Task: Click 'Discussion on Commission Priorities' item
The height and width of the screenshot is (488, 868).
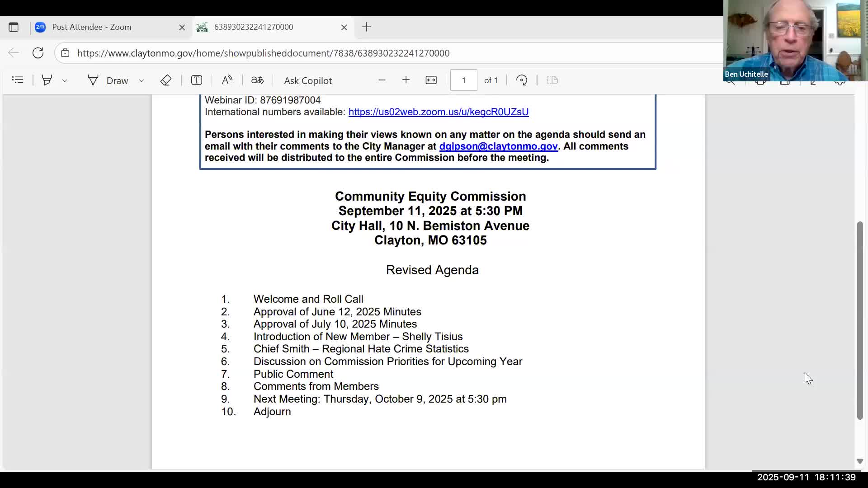Action: point(388,361)
